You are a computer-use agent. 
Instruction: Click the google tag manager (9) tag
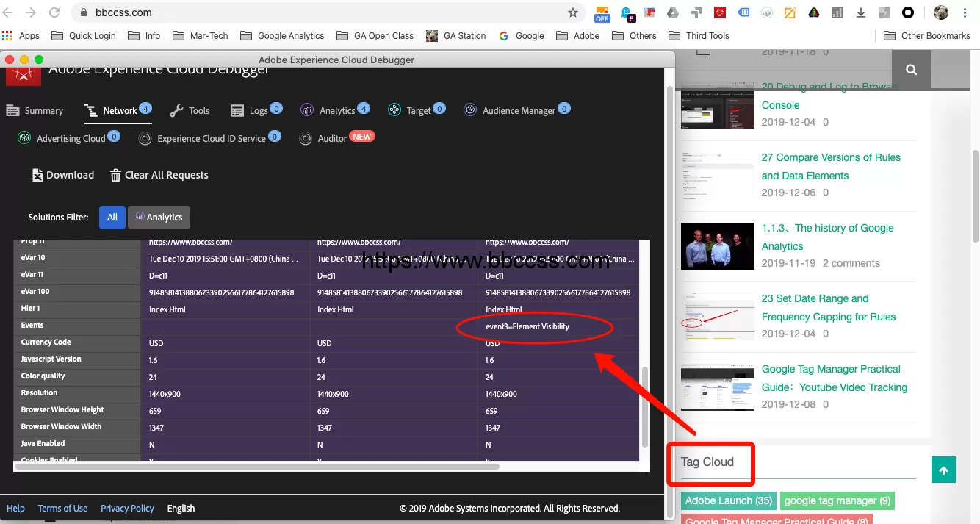point(837,500)
